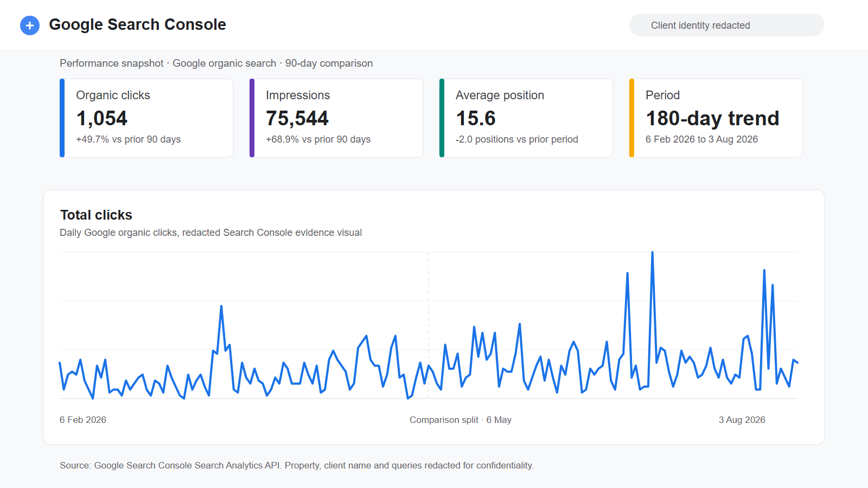The width and height of the screenshot is (868, 488).
Task: Click -2.0 positions vs prior period
Action: pyautogui.click(x=517, y=139)
